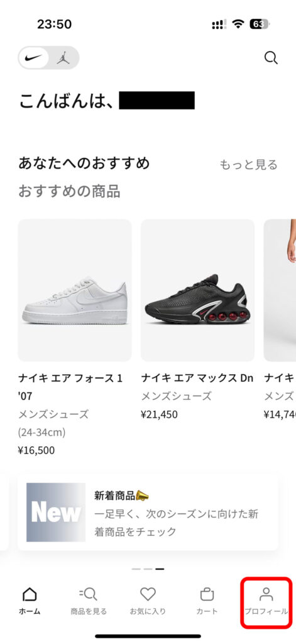Open the ナイキ エア マックス Dn title
The height and width of the screenshot is (644, 296).
[x=197, y=378]
